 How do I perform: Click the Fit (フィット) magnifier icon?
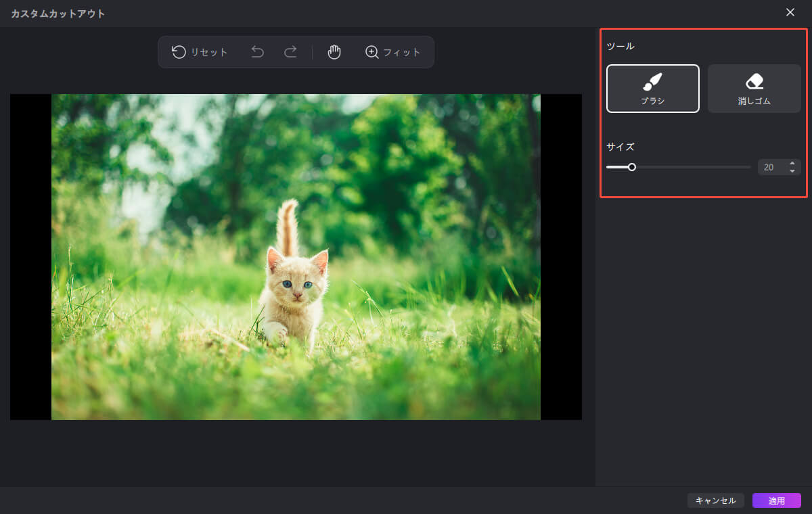coord(371,52)
